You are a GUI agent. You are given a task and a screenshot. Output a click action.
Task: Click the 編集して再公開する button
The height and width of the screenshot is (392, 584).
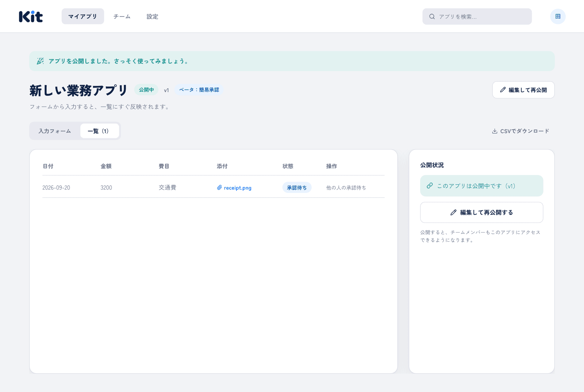click(481, 212)
